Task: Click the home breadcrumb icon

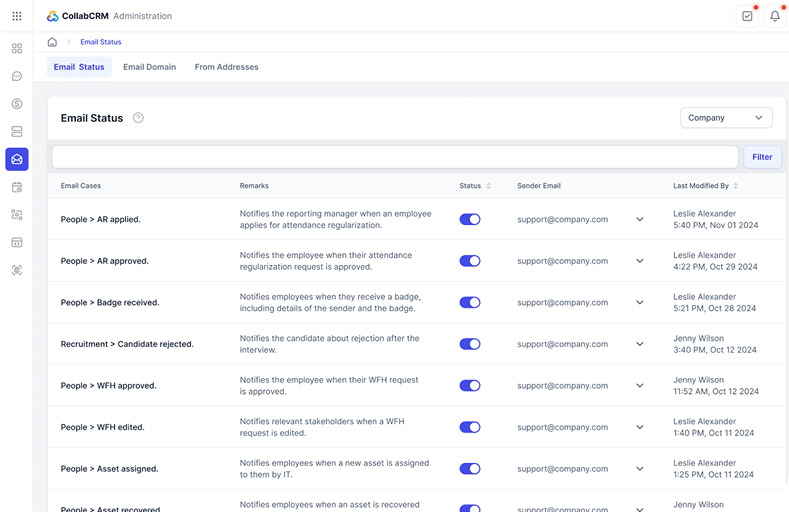Action: (x=52, y=42)
